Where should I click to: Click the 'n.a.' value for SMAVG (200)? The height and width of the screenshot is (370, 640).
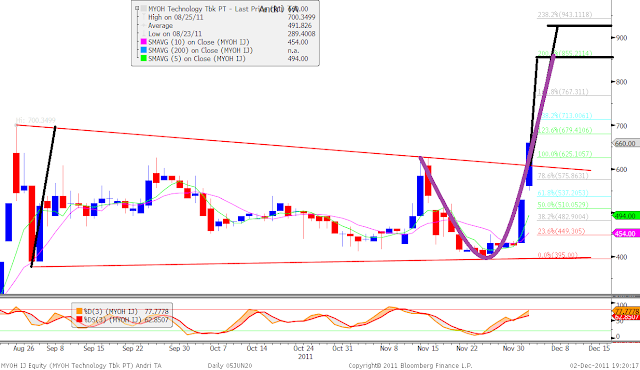click(x=293, y=50)
